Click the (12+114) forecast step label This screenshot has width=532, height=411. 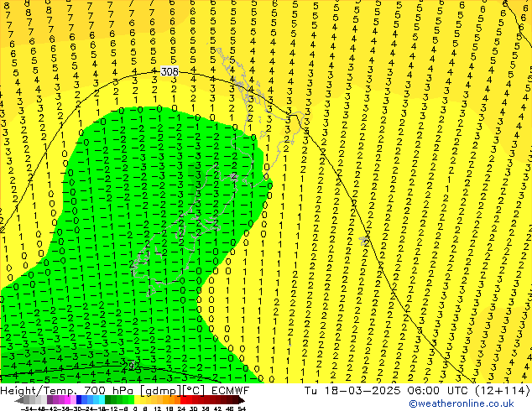pos(503,390)
